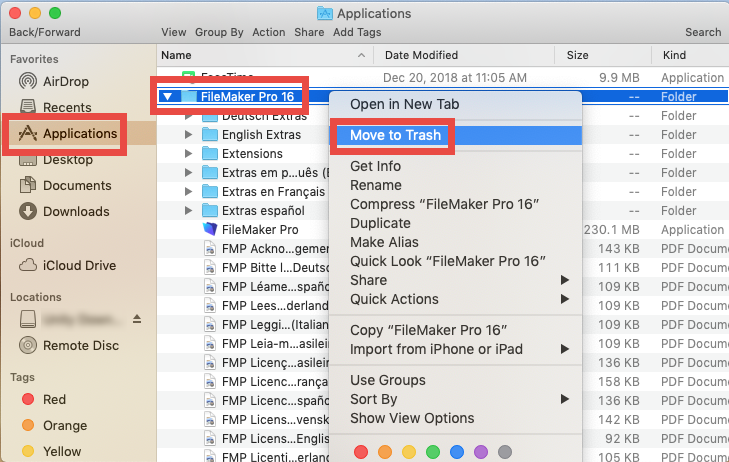Eject the mounted disk in Locations
Screen dimensions: 729x462
[137, 319]
